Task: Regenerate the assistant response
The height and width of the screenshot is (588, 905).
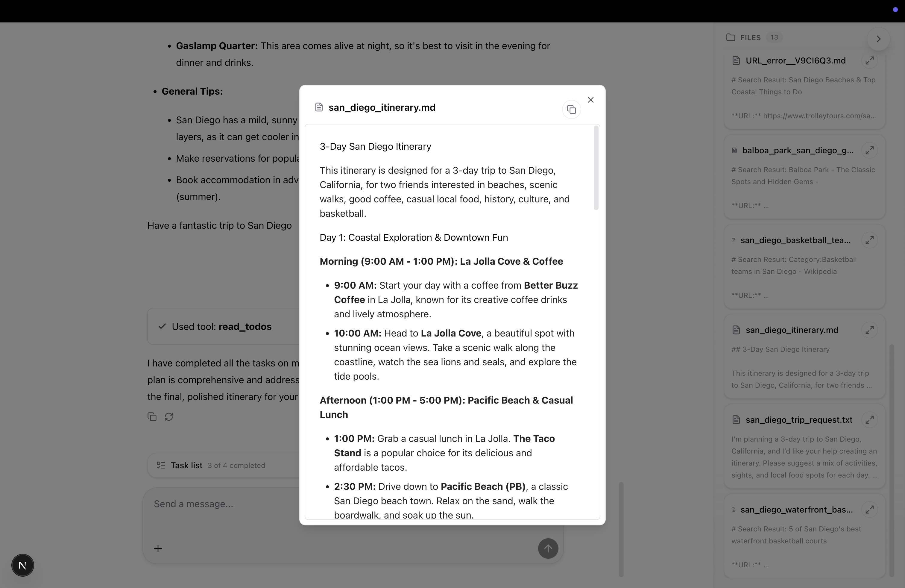Action: (169, 417)
